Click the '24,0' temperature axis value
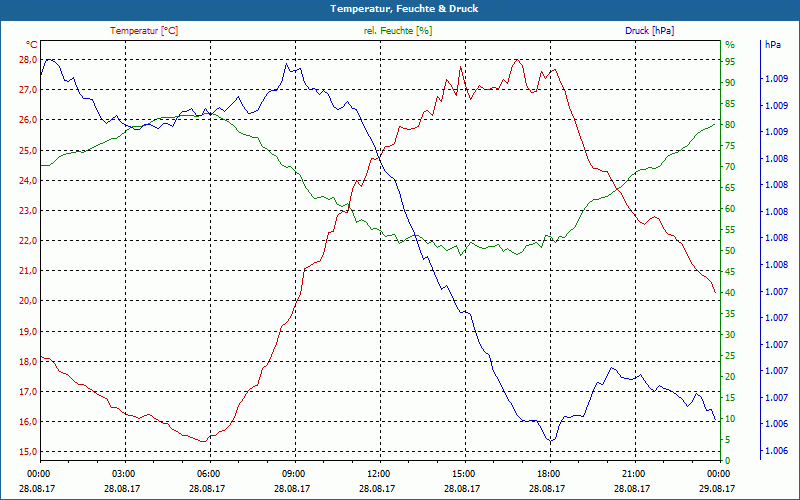800x500 pixels. tap(28, 181)
